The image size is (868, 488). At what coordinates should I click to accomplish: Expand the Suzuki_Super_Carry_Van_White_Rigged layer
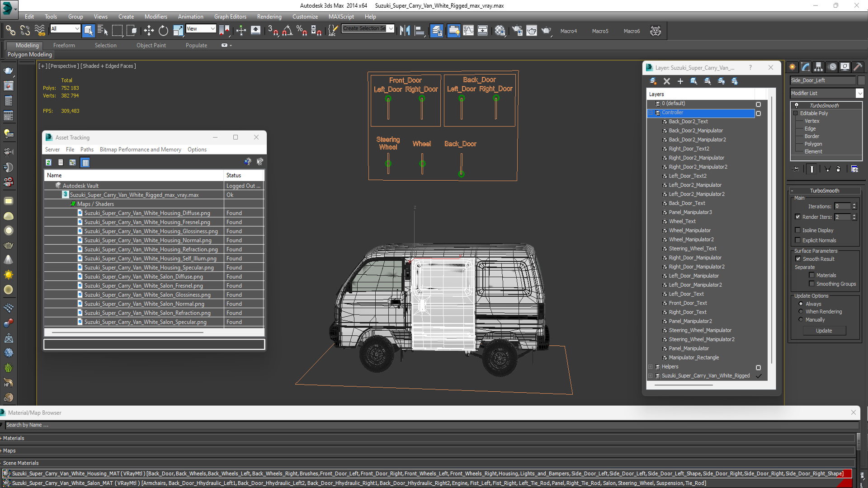651,376
